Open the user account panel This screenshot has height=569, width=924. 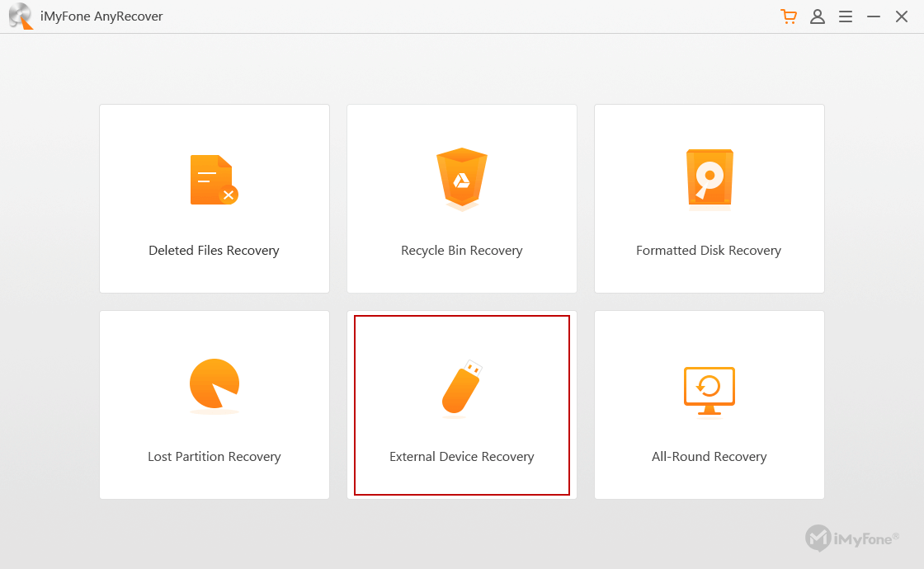[817, 16]
